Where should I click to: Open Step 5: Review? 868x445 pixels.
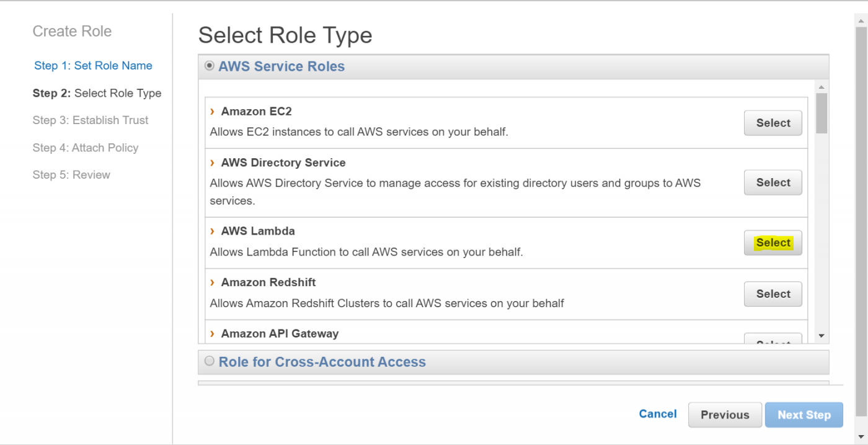tap(71, 175)
